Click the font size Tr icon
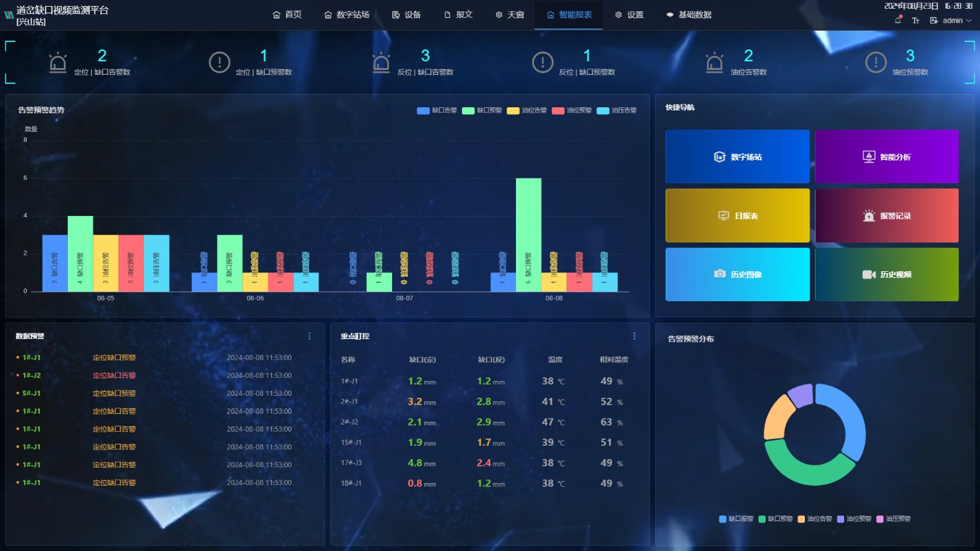The height and width of the screenshot is (551, 980). (x=915, y=21)
